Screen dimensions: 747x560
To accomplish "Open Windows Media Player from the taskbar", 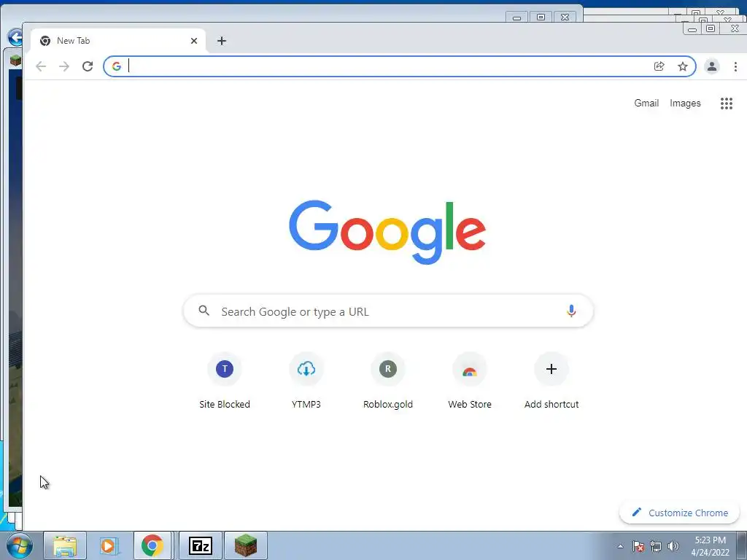I will 109,545.
